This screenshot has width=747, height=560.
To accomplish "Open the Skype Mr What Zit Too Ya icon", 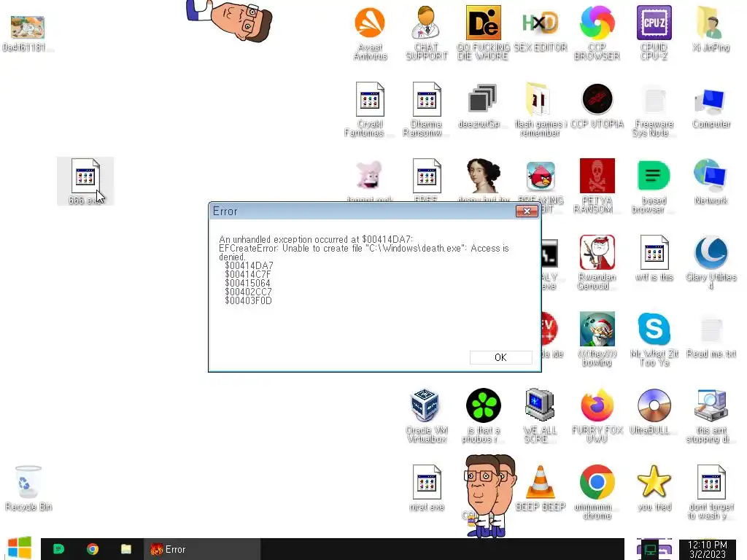I will (654, 339).
